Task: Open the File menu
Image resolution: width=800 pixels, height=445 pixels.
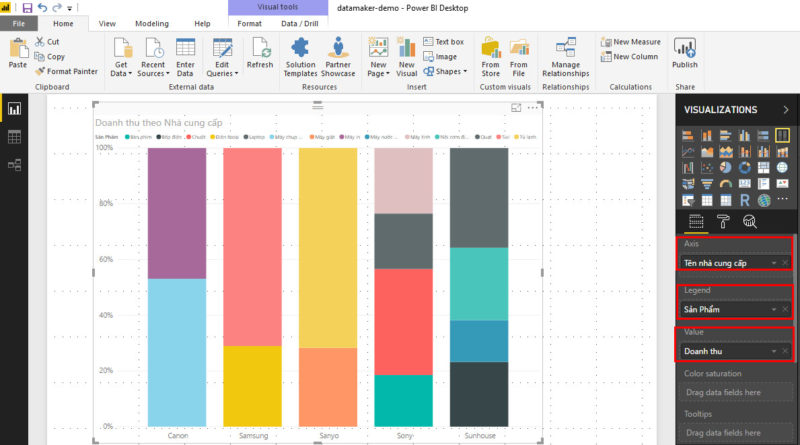Action: 19,23
